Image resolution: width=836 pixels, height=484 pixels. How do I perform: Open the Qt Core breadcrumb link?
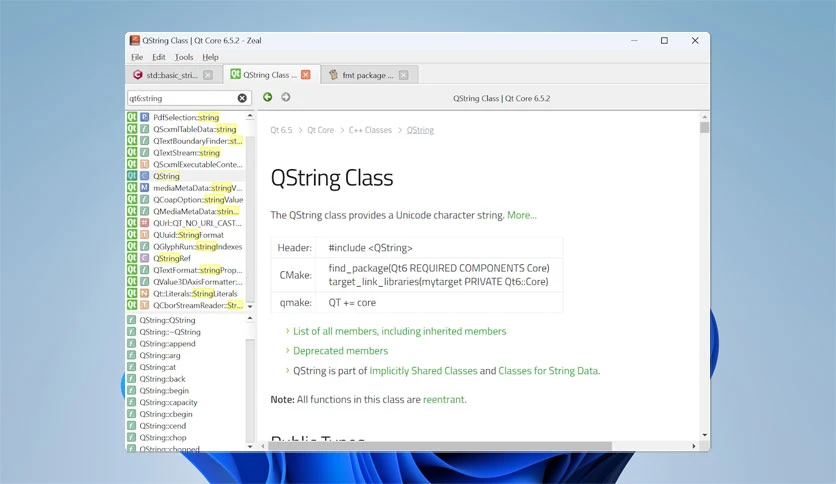320,130
